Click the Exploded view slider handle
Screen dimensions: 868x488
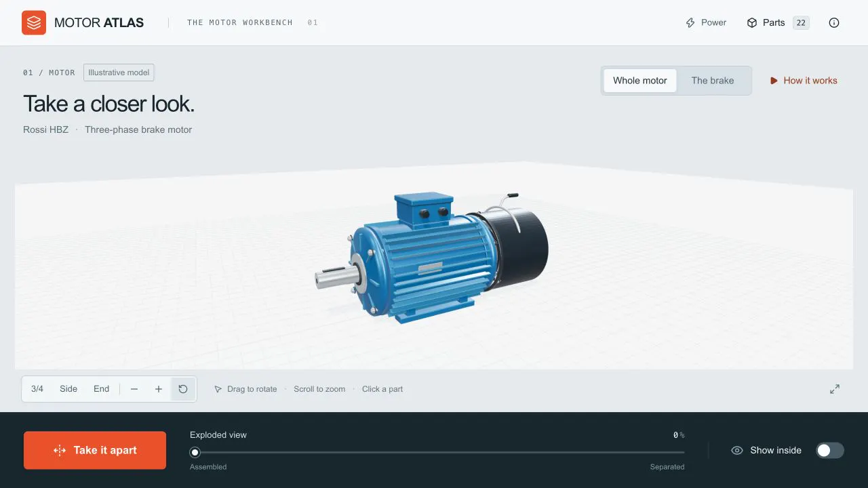195,452
